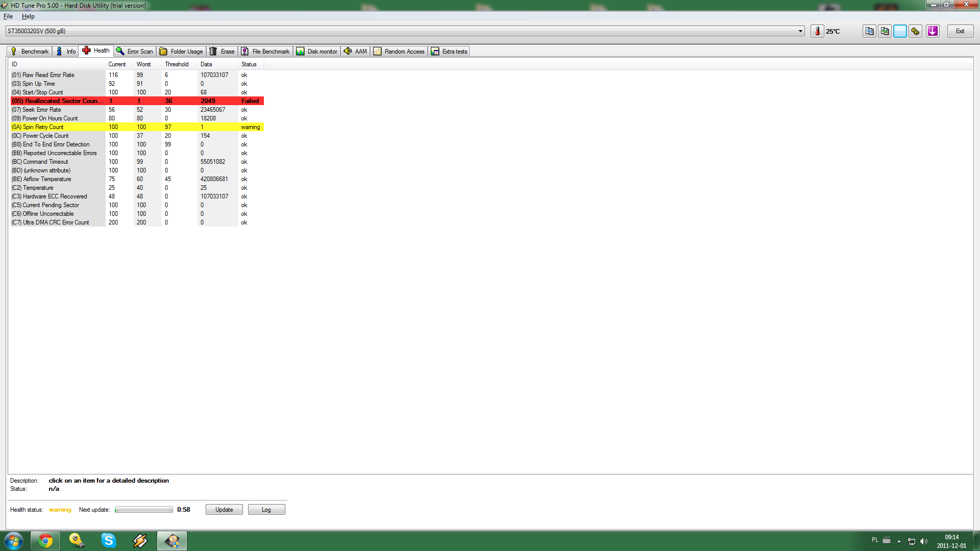Switch to the Benchmark tab
This screenshot has height=551, width=980.
(30, 52)
